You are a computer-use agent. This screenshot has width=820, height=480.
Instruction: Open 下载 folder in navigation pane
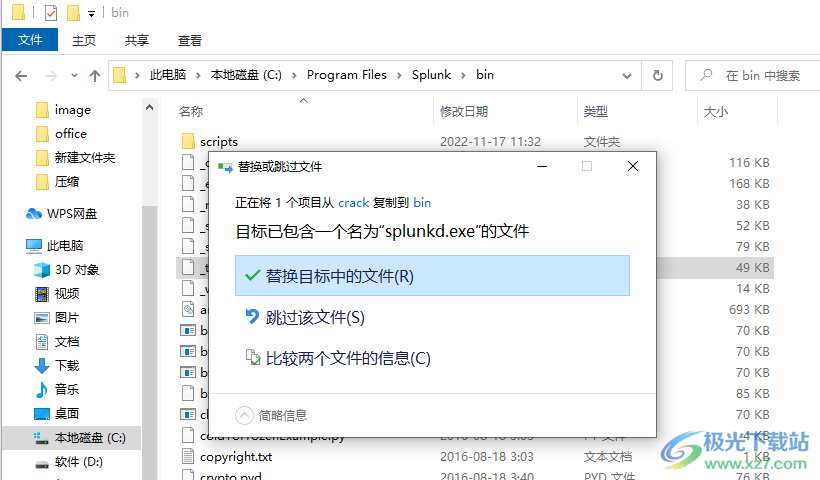click(x=56, y=365)
